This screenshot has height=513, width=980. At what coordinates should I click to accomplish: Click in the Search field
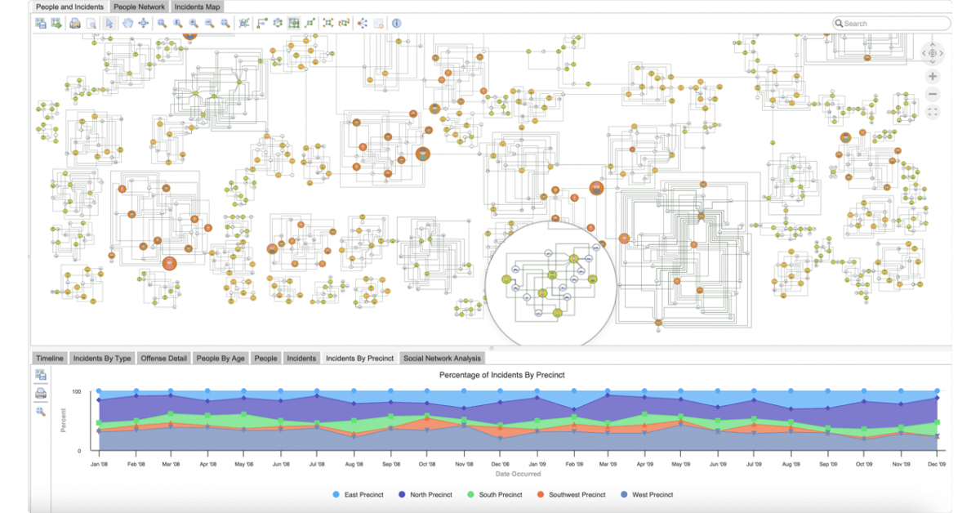click(894, 24)
